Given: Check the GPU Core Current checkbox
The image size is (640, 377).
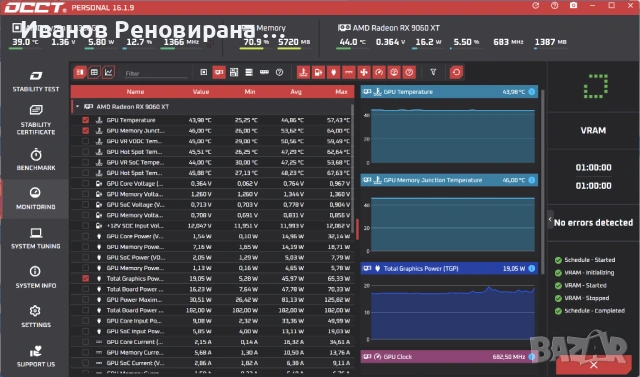Looking at the screenshot, I should (x=85, y=342).
